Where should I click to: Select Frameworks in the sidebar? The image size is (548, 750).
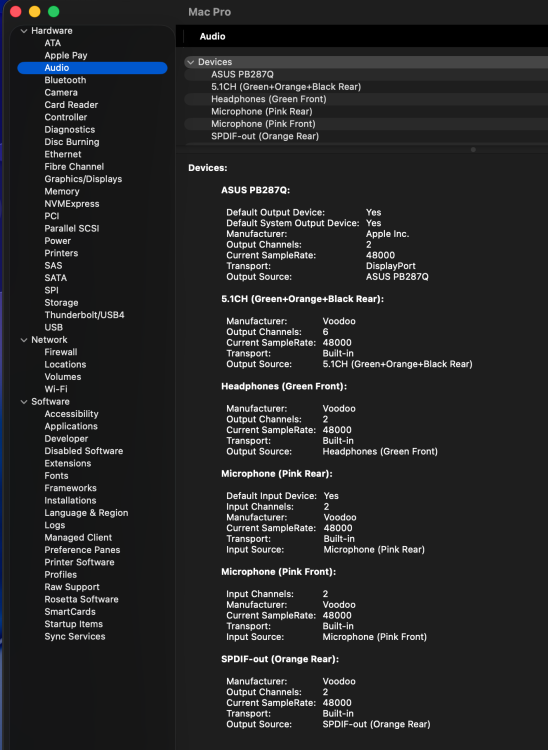(x=71, y=488)
